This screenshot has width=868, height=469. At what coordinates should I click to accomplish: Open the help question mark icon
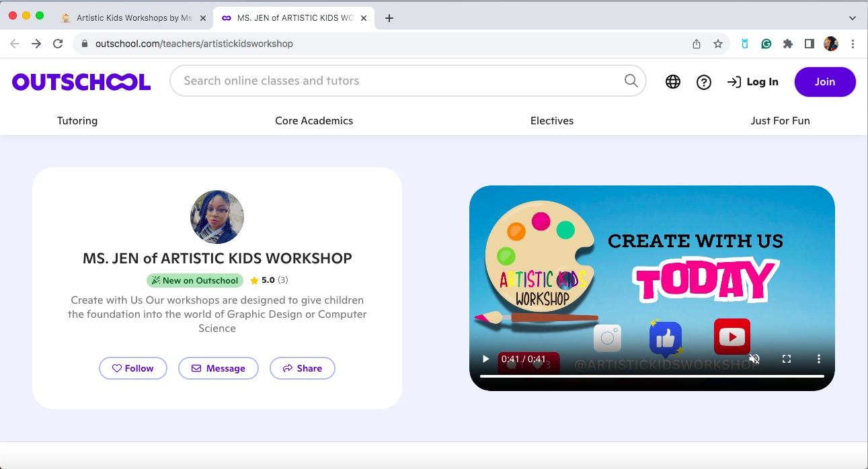point(704,82)
